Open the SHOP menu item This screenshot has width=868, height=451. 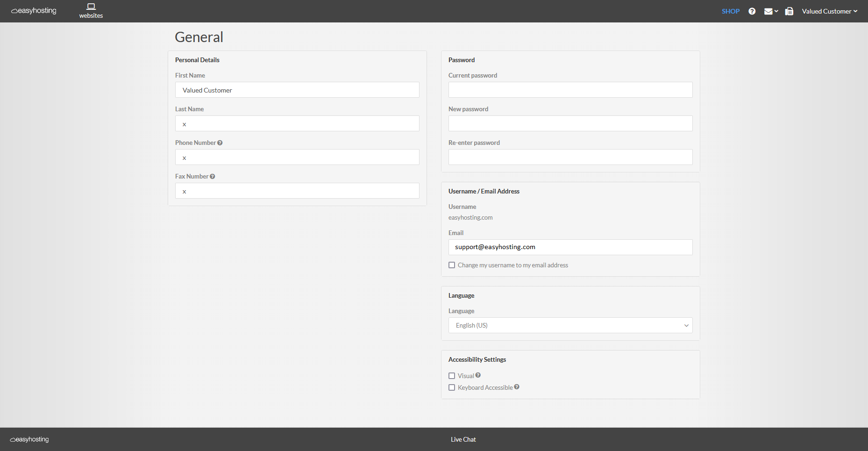(x=731, y=11)
